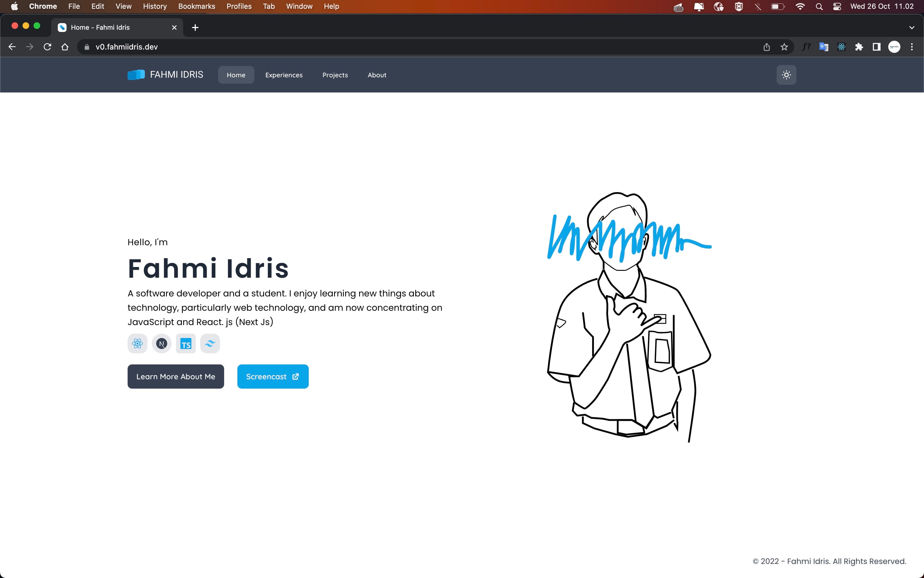Open the Edit menu
The width and height of the screenshot is (924, 578).
click(98, 6)
